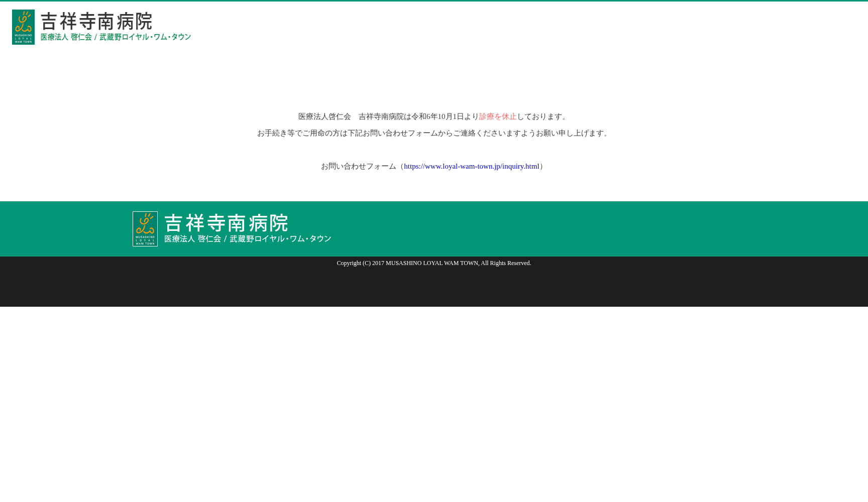
Task: Click the WAM TOWN text inside the footer logo
Action: pos(145,242)
